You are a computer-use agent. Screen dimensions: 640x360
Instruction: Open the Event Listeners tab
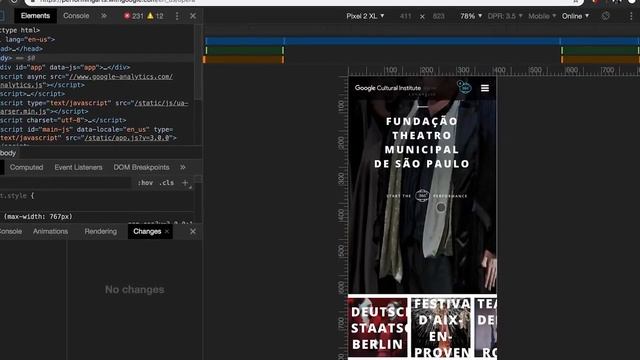point(78,167)
